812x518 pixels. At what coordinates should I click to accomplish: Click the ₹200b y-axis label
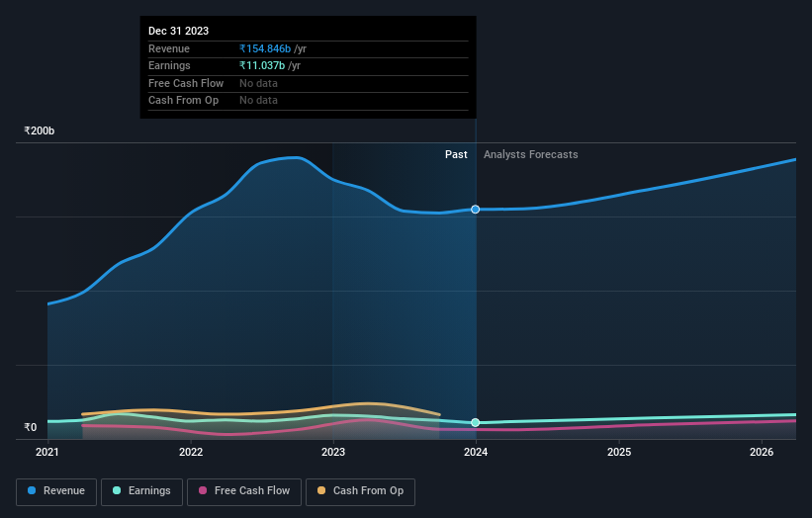click(x=40, y=130)
